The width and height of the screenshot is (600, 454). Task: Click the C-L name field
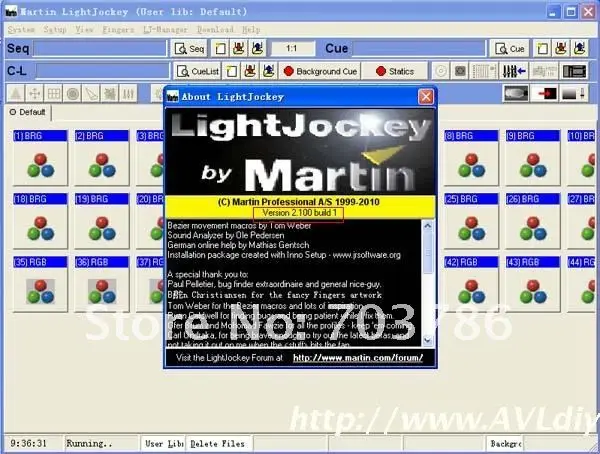(102, 71)
